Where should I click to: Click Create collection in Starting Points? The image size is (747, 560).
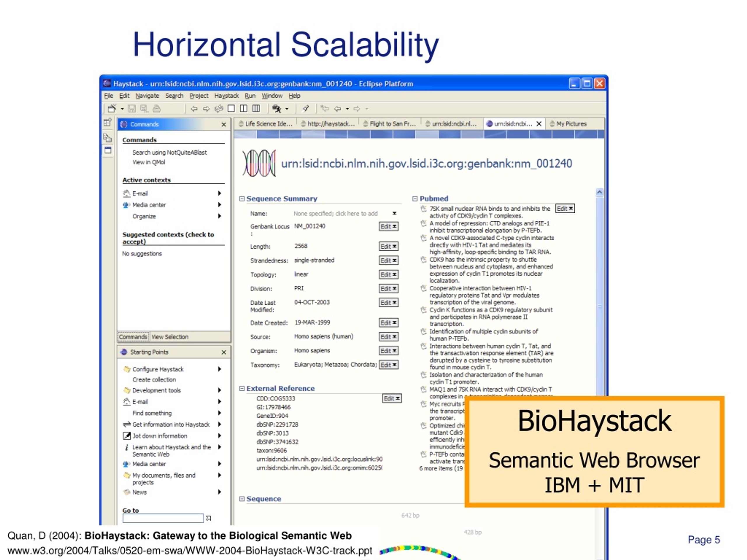[x=154, y=379]
